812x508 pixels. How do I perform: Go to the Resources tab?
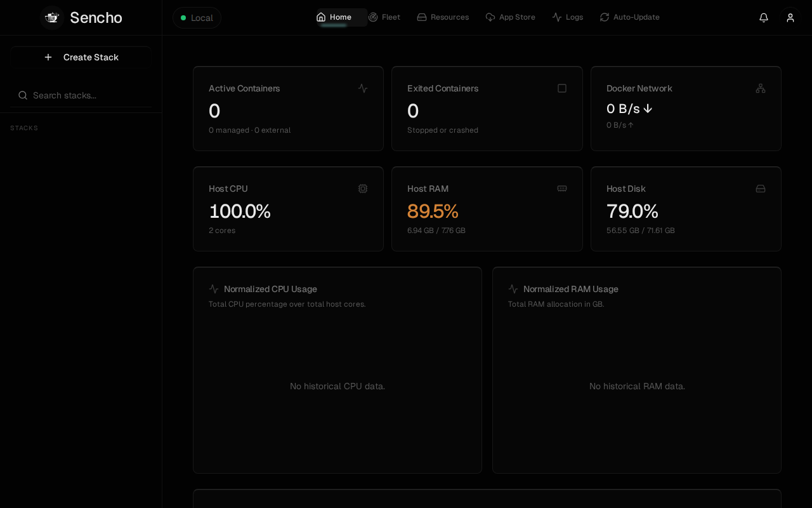click(443, 17)
